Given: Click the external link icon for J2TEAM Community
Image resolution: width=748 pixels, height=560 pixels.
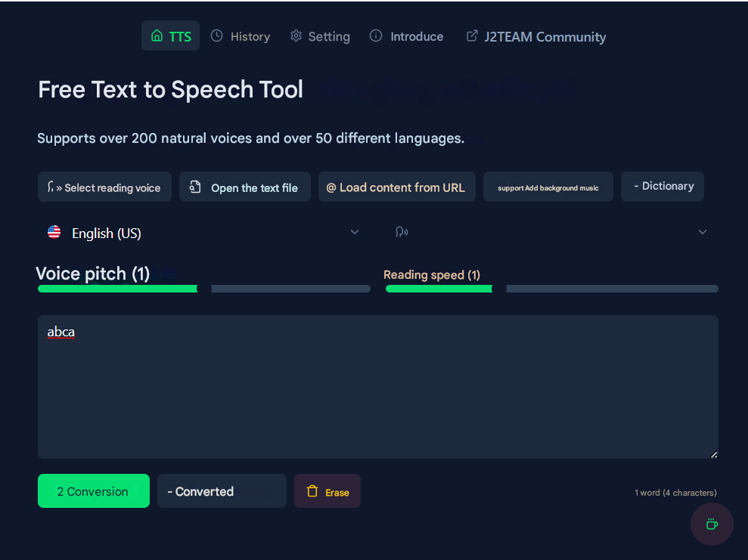Looking at the screenshot, I should (472, 36).
